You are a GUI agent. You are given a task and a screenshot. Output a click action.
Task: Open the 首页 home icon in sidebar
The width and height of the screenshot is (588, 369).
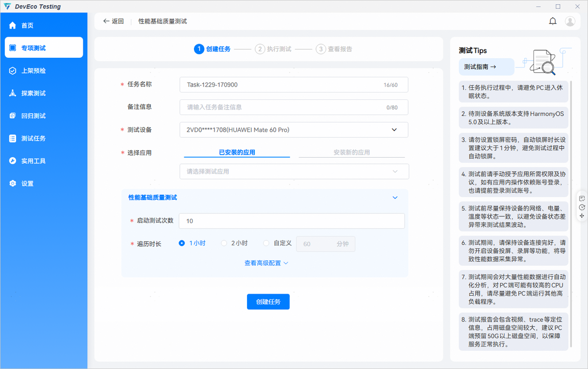click(13, 25)
